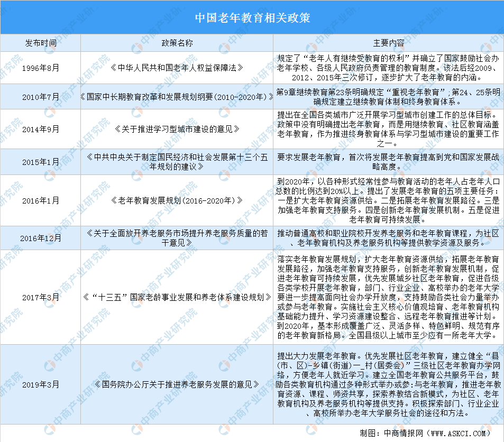Select 《"十三五"国家老龄事业发展和养老体系建设规划》 cell
Screen dimensions: 504x442
177,297
